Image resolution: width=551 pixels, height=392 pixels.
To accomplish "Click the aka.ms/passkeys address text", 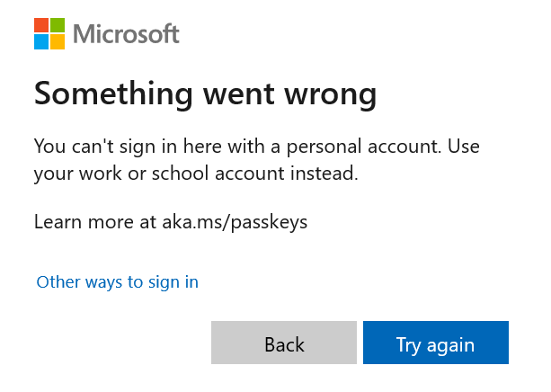I will (235, 222).
